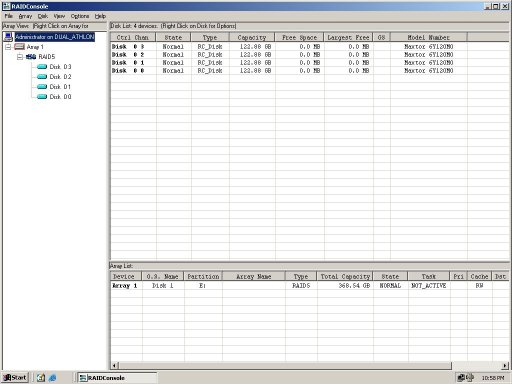Image resolution: width=512 pixels, height=384 pixels.
Task: Open the Array menu
Action: tap(25, 16)
